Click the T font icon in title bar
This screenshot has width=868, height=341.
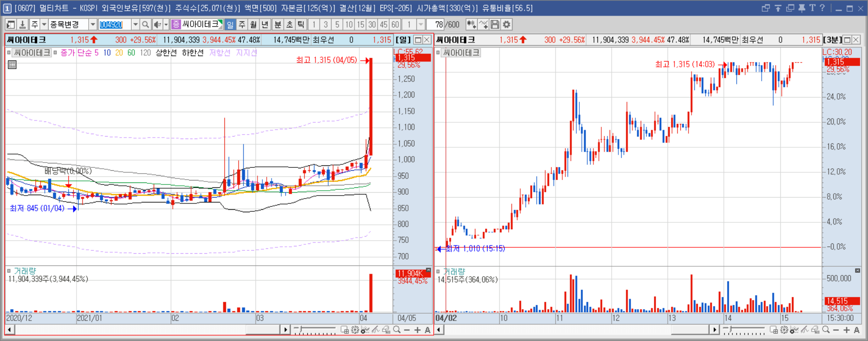tap(812, 8)
